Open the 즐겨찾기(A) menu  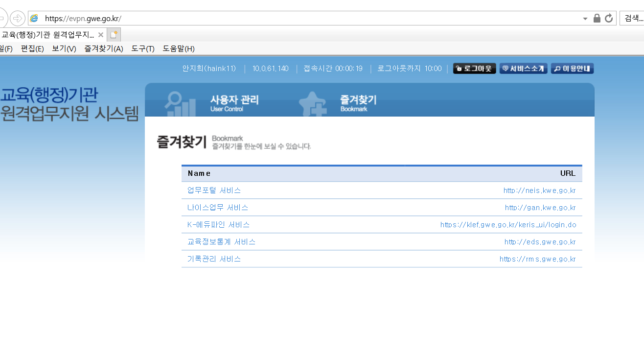tap(104, 48)
